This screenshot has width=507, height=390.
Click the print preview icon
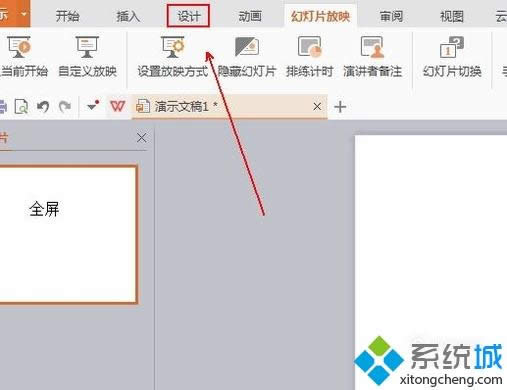coord(21,107)
